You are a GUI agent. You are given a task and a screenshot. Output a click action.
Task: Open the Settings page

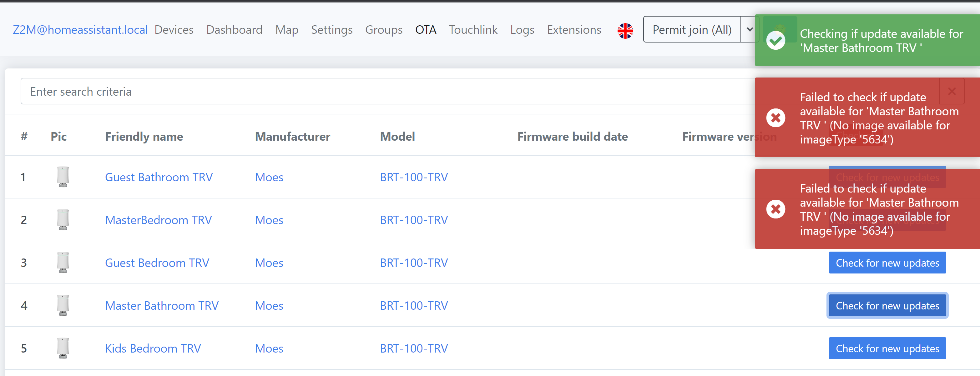tap(331, 30)
